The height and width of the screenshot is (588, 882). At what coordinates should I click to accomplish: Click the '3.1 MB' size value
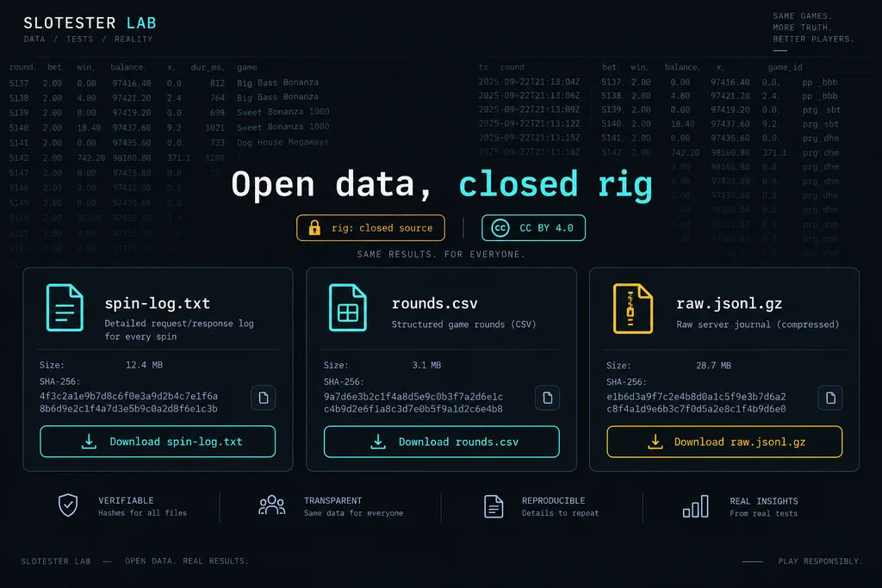click(426, 365)
